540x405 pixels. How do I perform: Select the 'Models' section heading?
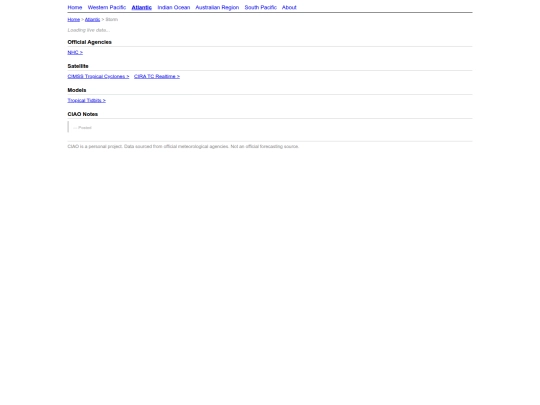click(x=77, y=90)
